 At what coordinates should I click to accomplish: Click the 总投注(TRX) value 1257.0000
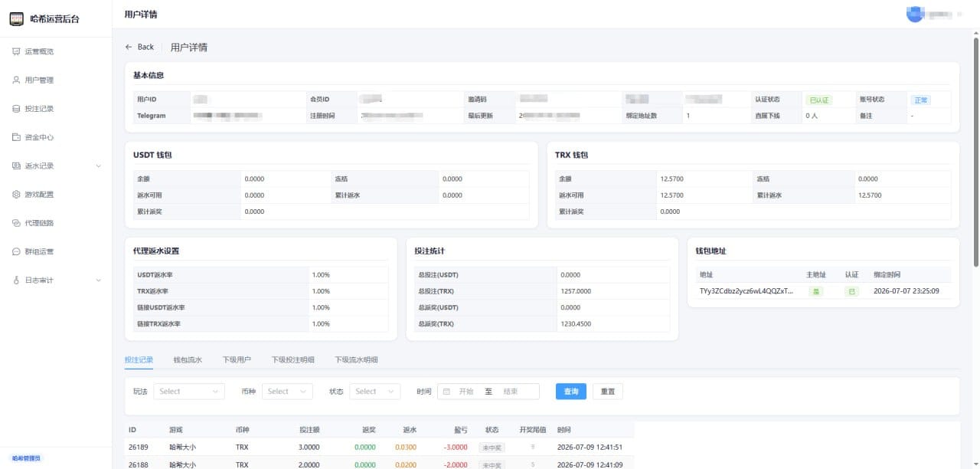click(576, 291)
